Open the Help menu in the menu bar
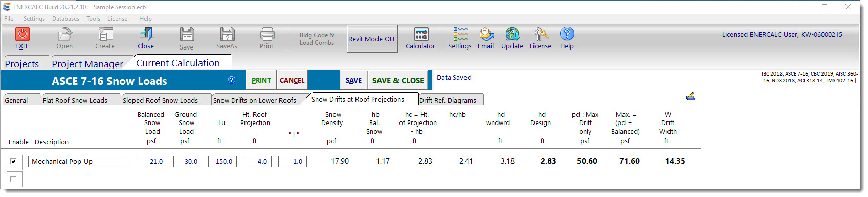The height and width of the screenshot is (197, 868). (145, 19)
